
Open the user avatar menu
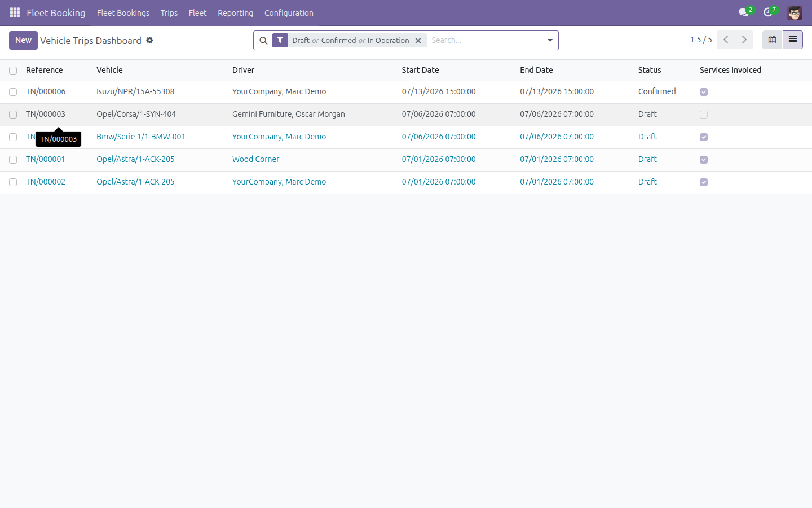795,12
